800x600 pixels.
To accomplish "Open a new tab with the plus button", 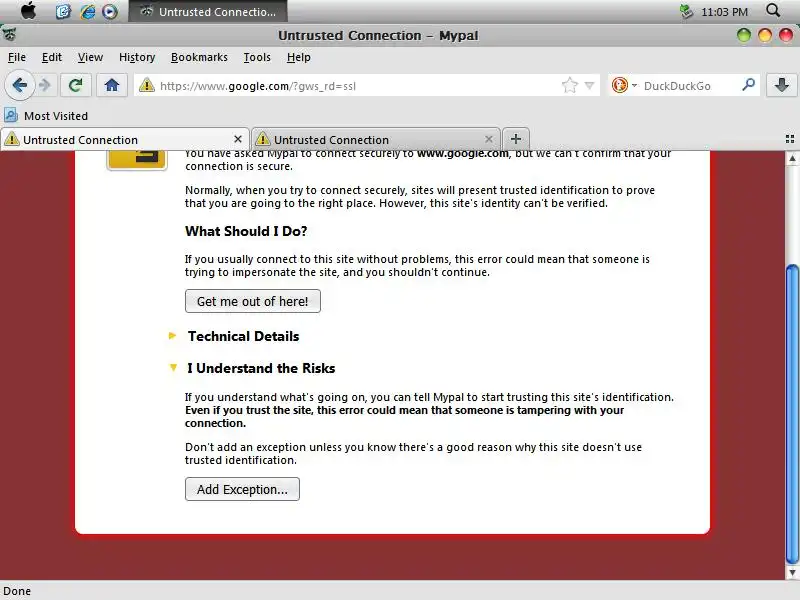I will pos(516,139).
